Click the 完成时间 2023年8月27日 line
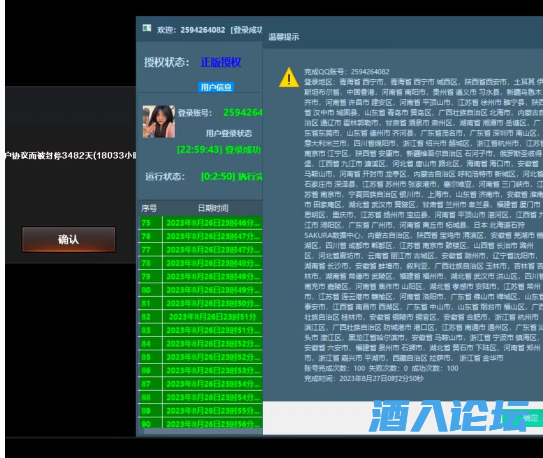This screenshot has height=458, width=543. (x=364, y=378)
